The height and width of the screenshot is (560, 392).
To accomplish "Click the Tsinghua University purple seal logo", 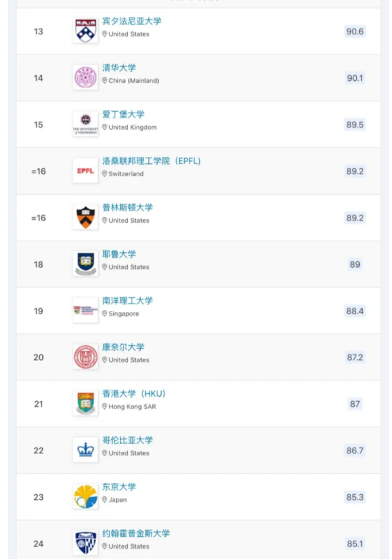I will click(x=85, y=77).
